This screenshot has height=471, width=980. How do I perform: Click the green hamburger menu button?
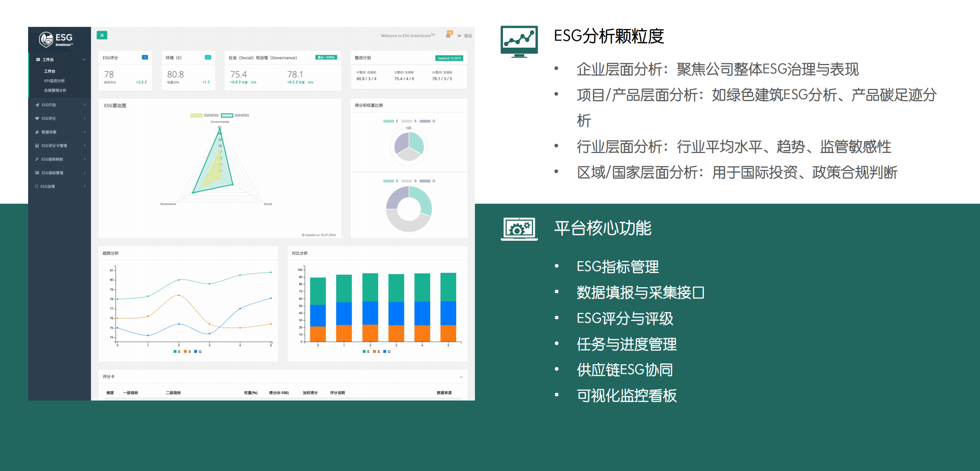click(102, 35)
